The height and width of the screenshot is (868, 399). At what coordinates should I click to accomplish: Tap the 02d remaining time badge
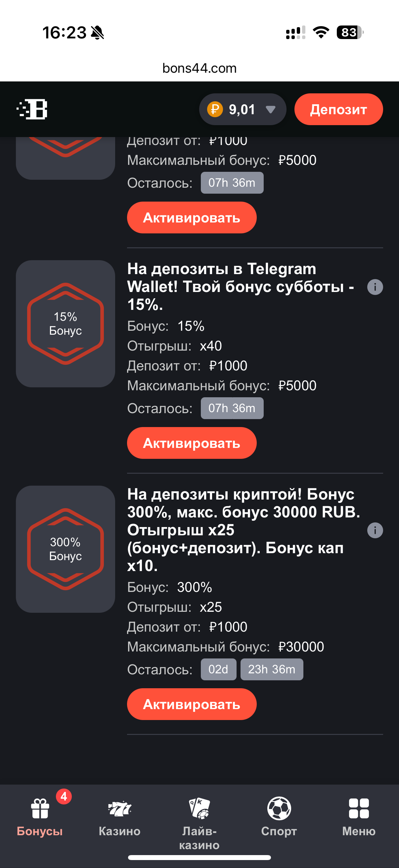(218, 669)
